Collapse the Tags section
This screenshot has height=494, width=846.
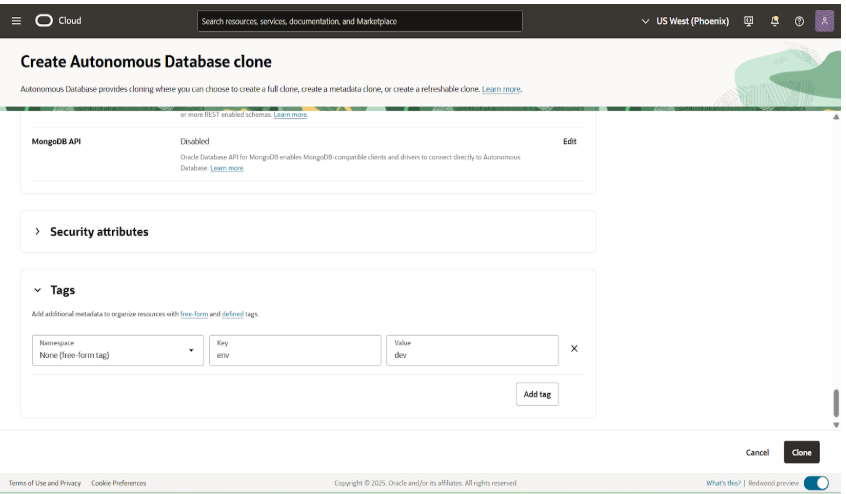click(x=38, y=290)
